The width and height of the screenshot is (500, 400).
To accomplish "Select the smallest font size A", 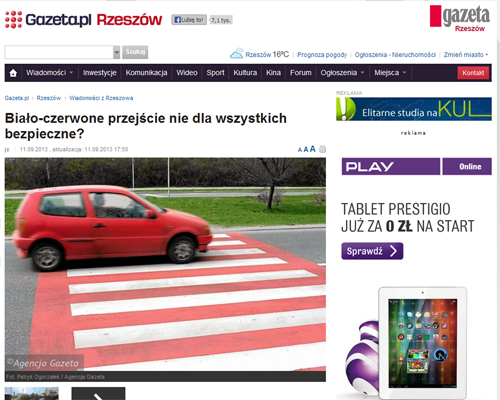I will tap(300, 150).
